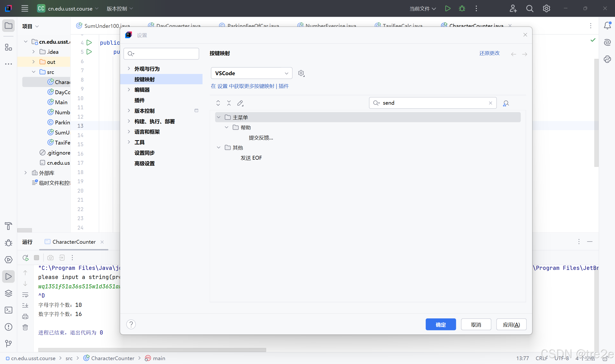This screenshot has width=615, height=364.
Task: Open the keymap scheme gear menu
Action: (x=301, y=73)
